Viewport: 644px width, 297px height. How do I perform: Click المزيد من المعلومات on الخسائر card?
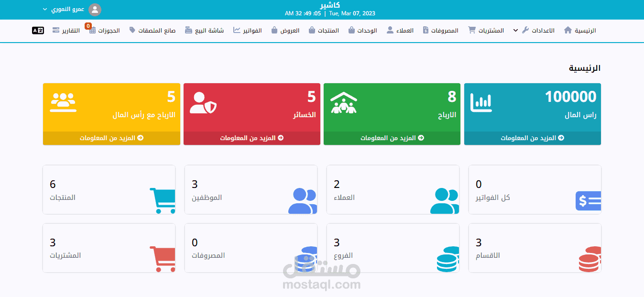click(x=252, y=138)
